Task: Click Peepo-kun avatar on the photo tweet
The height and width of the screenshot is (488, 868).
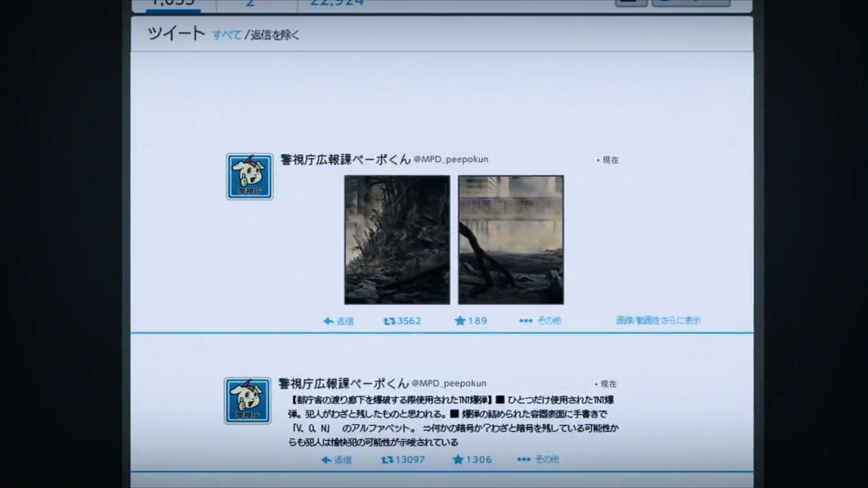Action: tap(250, 176)
